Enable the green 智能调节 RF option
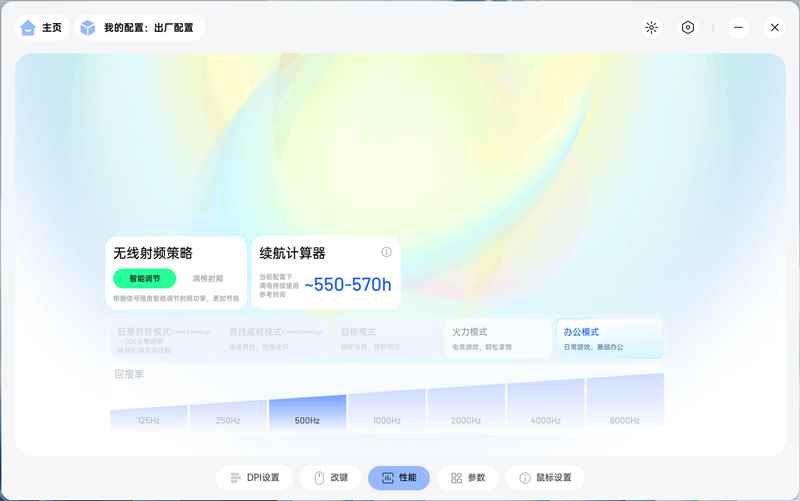The image size is (800, 501). pyautogui.click(x=144, y=279)
